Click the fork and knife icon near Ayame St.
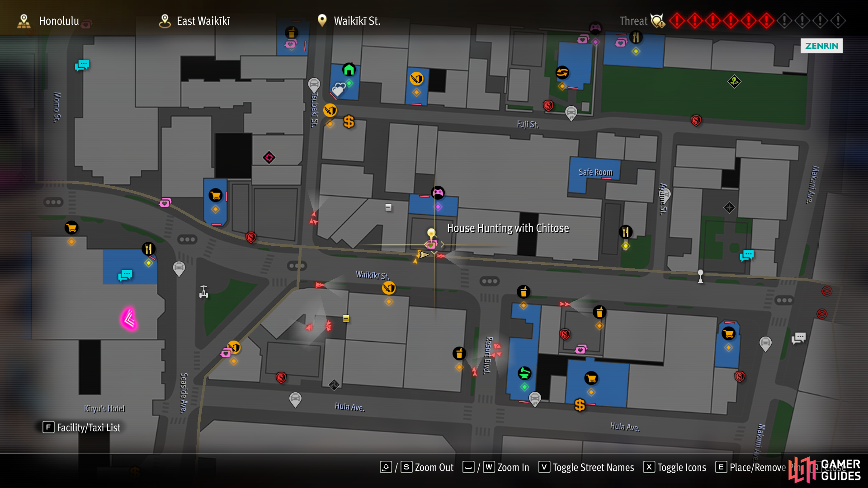The width and height of the screenshot is (868, 488). [626, 232]
